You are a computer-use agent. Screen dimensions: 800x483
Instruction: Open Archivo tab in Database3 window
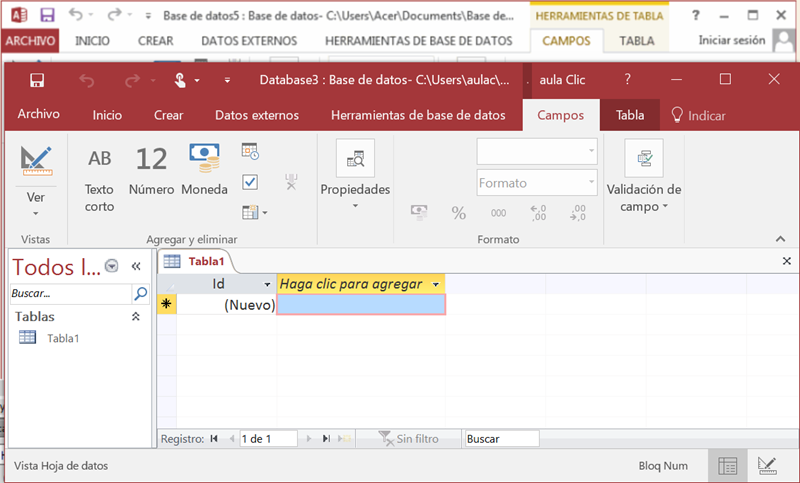click(38, 114)
